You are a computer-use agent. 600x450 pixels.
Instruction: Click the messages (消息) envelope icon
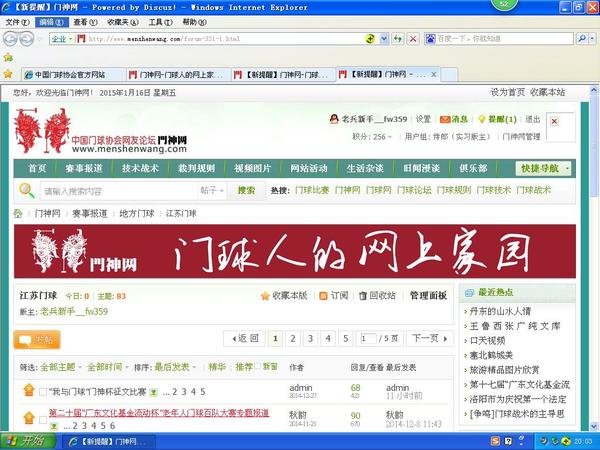pos(445,119)
